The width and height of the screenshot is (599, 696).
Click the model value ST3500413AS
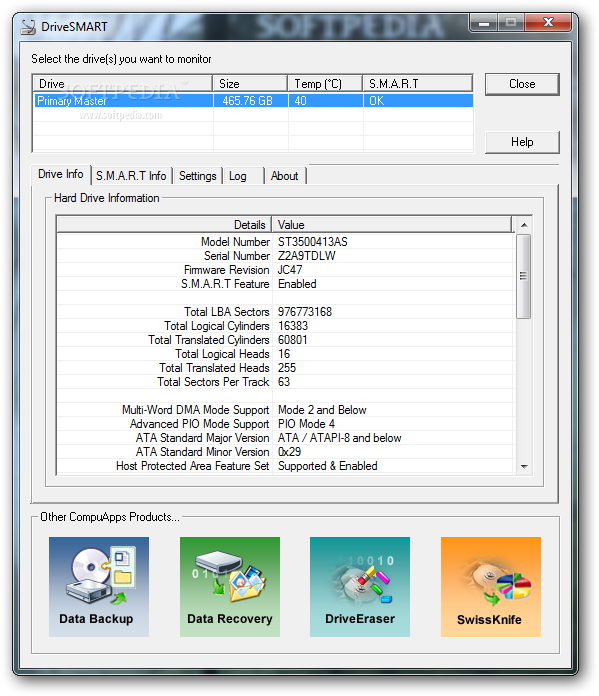tap(313, 242)
